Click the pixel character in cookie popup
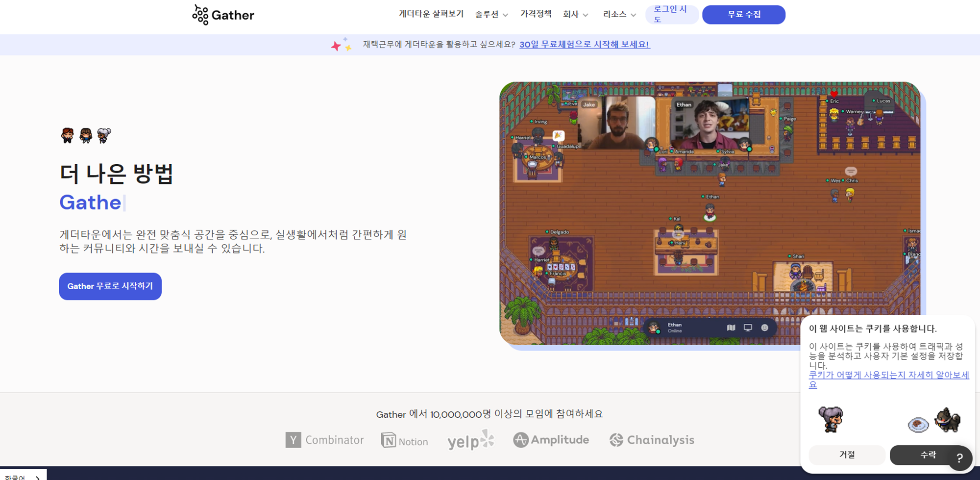980x480 pixels. click(831, 419)
